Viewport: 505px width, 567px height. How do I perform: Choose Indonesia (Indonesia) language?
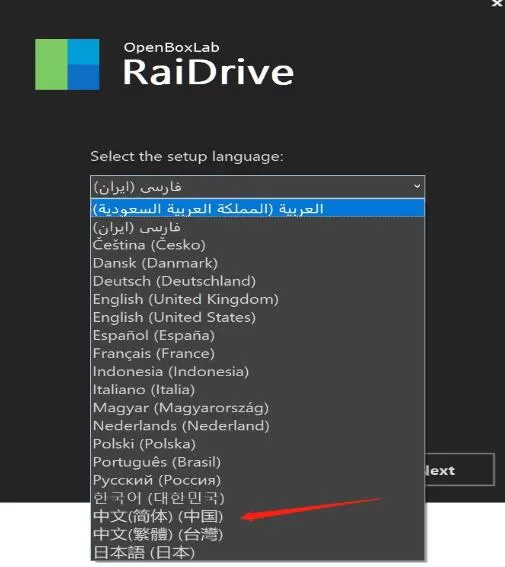coord(258,372)
